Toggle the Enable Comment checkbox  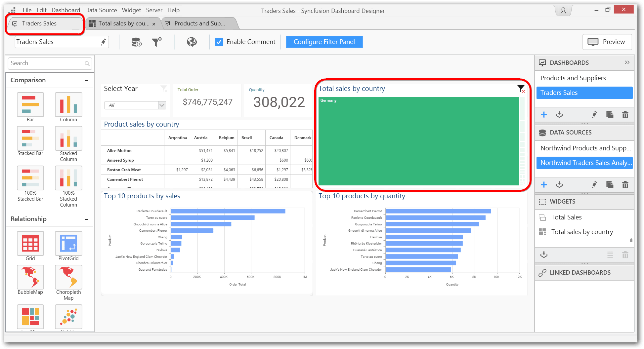click(x=219, y=42)
